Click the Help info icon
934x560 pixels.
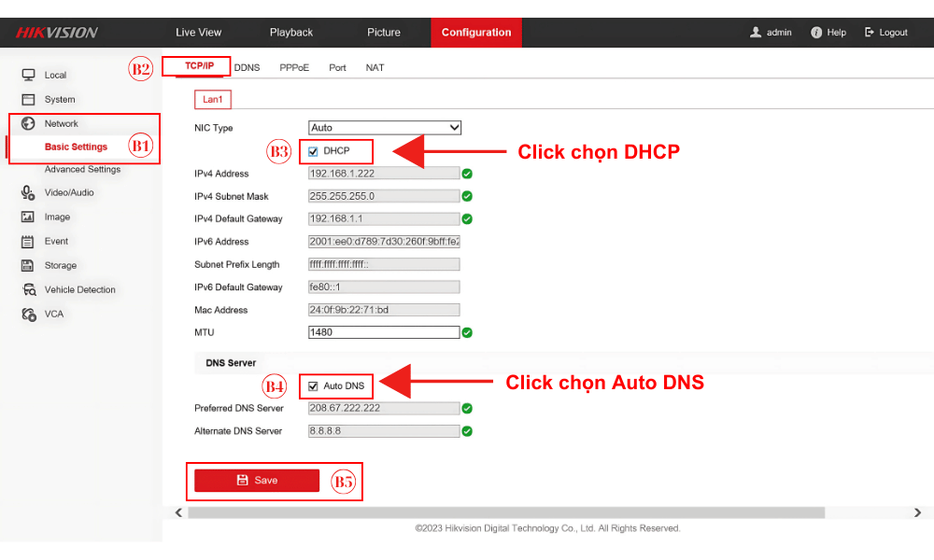coord(816,32)
